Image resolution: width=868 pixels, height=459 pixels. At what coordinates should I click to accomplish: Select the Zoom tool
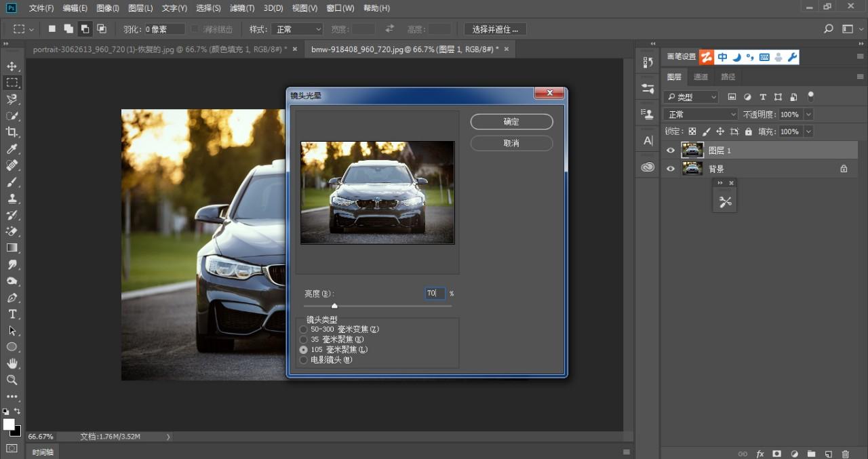[x=12, y=380]
